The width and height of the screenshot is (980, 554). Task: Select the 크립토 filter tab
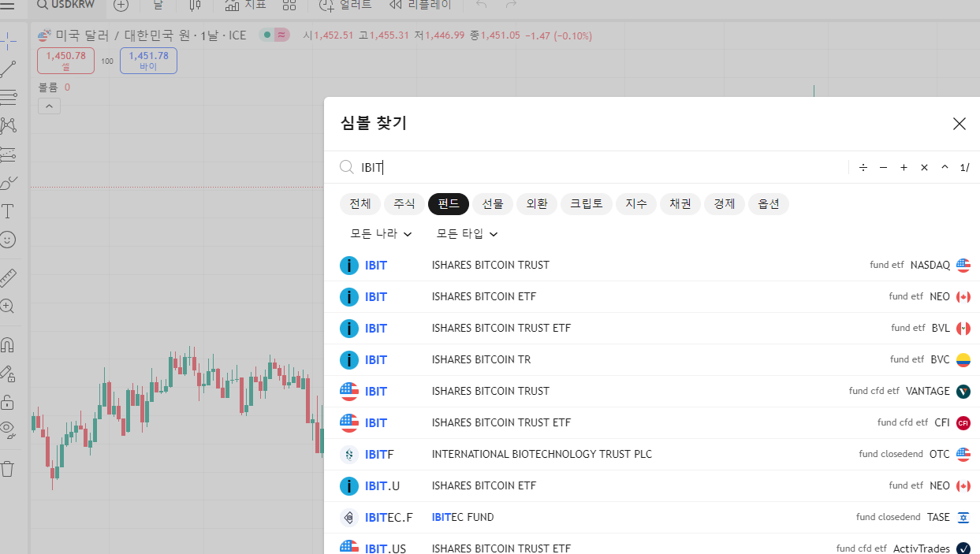pos(587,204)
